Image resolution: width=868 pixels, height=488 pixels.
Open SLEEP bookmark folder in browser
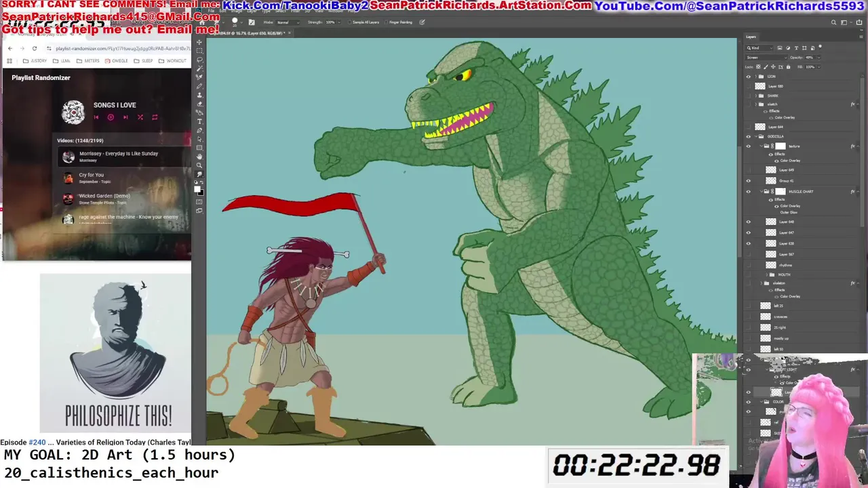tap(143, 61)
